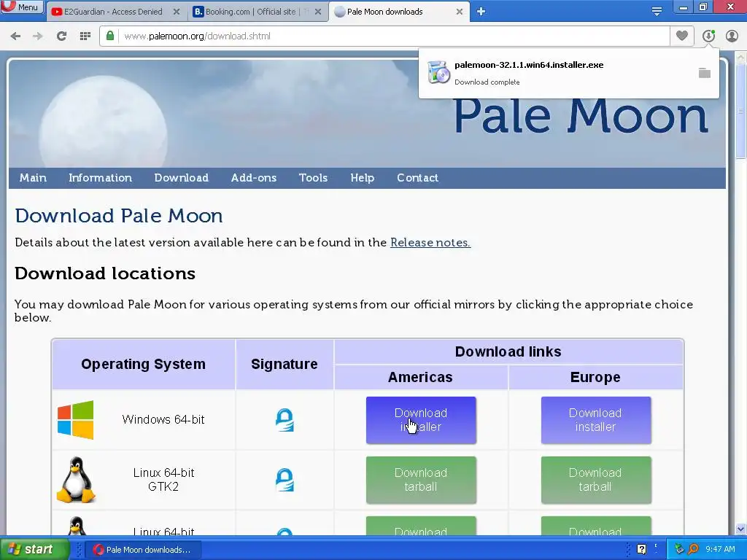The width and height of the screenshot is (747, 560).
Task: Toggle the downloads toolbar icon
Action: pyautogui.click(x=708, y=36)
